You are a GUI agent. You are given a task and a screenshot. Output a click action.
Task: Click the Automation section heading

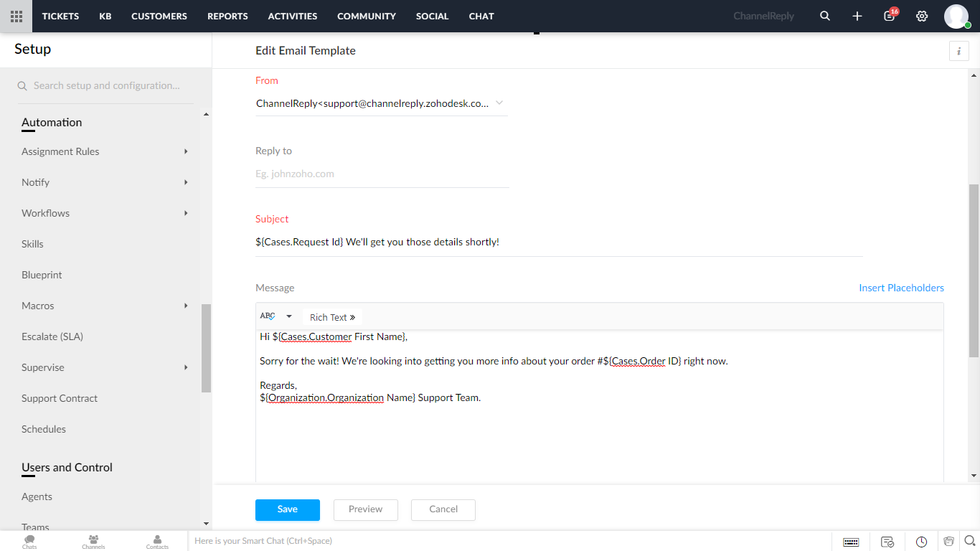click(x=52, y=123)
